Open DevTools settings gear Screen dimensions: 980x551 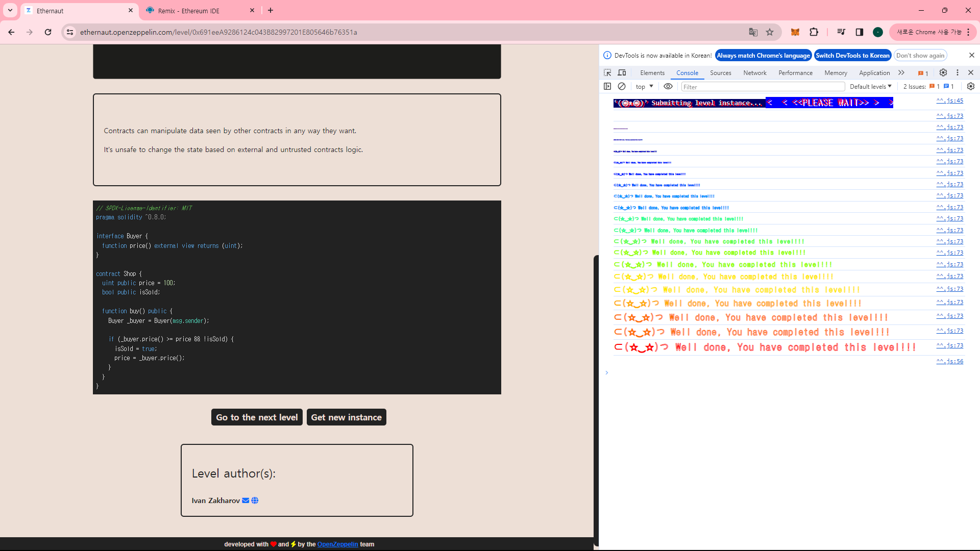point(943,73)
